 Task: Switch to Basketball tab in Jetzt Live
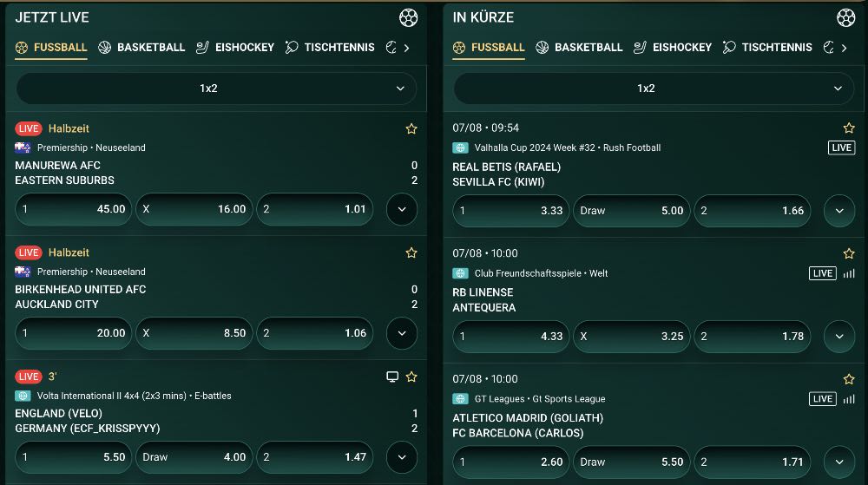click(141, 48)
